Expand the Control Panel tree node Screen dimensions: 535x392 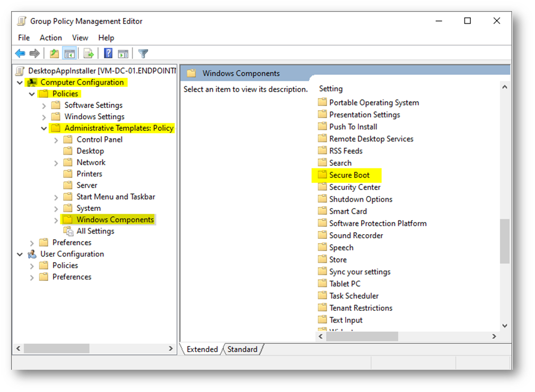point(56,140)
